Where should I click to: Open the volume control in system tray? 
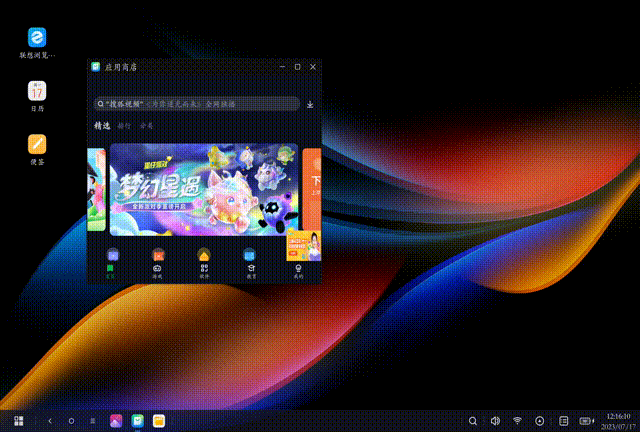coord(495,421)
